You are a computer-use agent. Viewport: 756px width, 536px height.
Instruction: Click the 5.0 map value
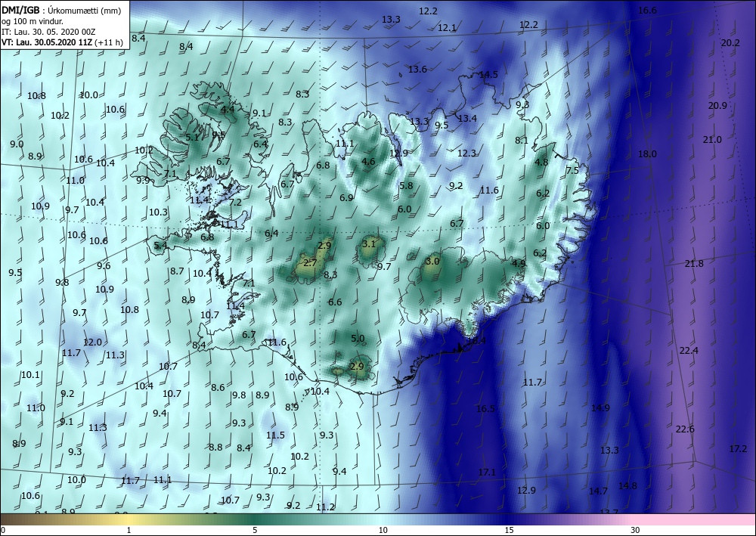tap(358, 339)
